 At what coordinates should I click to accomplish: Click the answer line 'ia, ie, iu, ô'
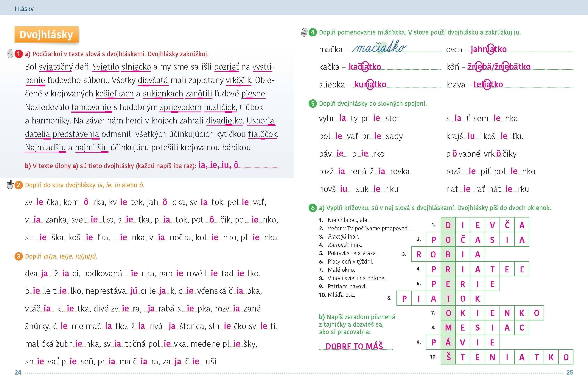coord(218,165)
